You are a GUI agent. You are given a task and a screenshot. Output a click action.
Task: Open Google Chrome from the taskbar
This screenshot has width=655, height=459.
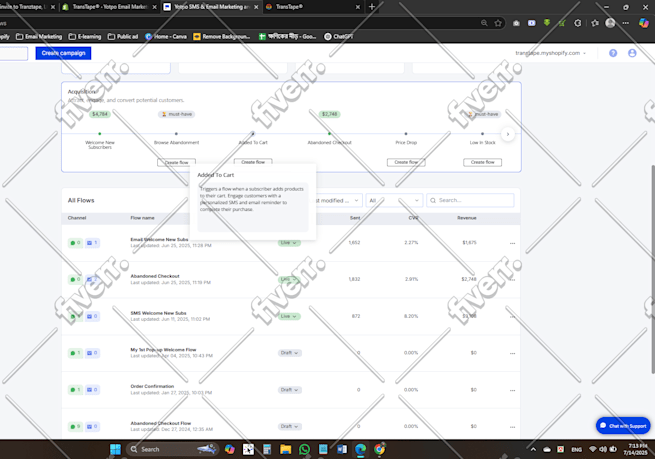(379, 449)
